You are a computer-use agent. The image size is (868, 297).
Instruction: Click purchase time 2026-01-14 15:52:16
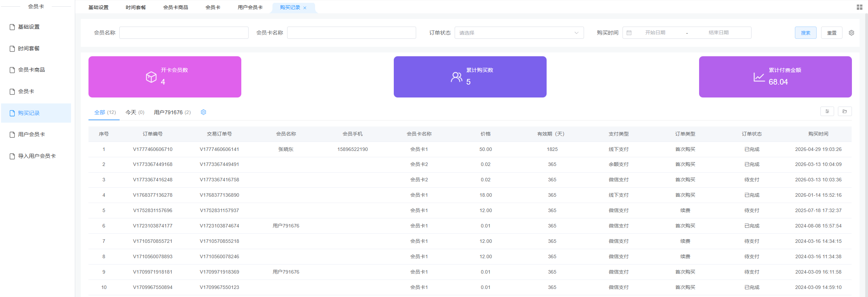tap(818, 195)
